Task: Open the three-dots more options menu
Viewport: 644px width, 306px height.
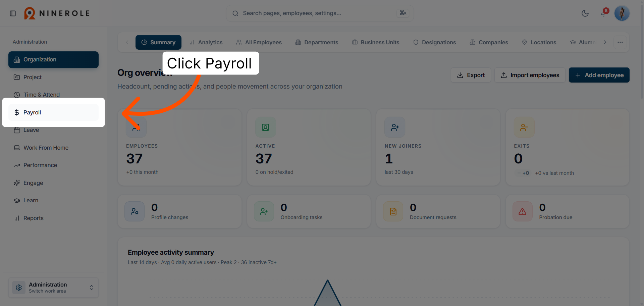Action: pos(620,42)
